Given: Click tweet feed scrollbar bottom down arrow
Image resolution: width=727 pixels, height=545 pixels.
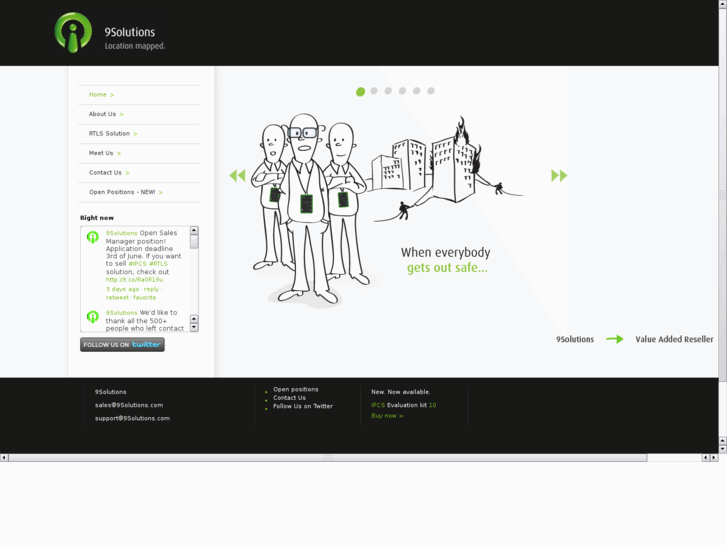Looking at the screenshot, I should coord(194,327).
